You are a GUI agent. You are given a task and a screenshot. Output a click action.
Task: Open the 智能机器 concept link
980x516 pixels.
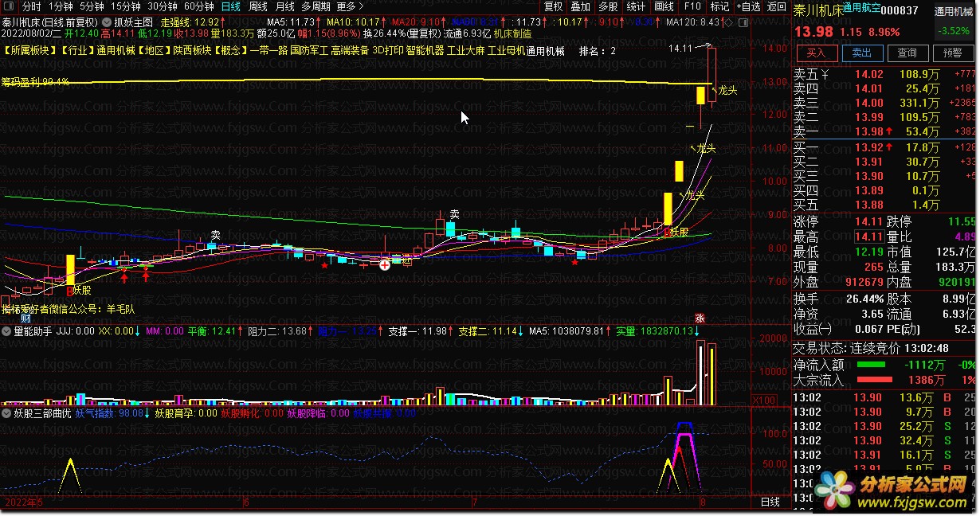[425, 51]
